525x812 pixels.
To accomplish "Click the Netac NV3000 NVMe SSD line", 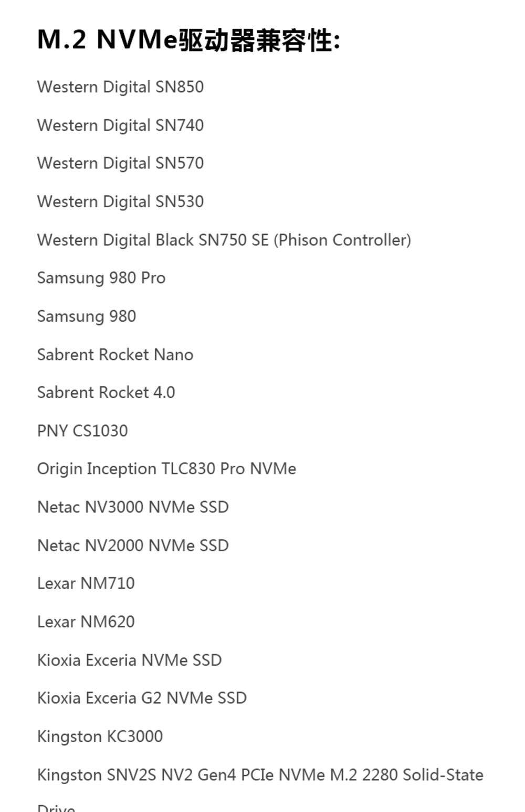I will click(133, 507).
